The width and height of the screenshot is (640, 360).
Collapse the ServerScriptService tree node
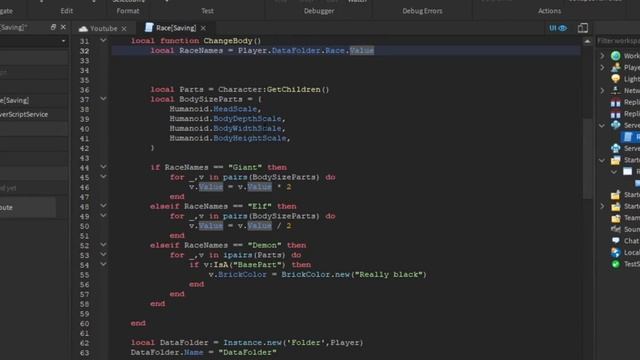(x=602, y=125)
